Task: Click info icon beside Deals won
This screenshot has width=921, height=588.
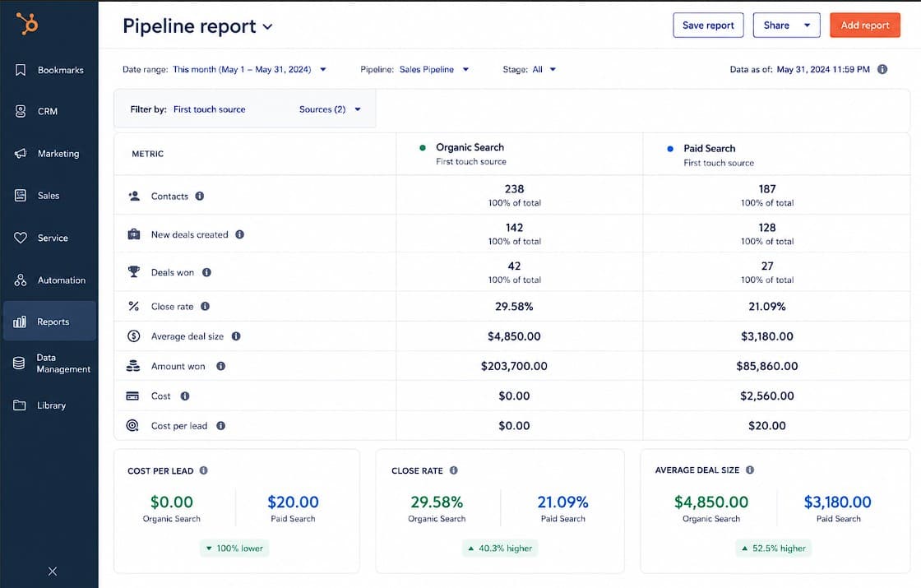Action: coord(206,272)
